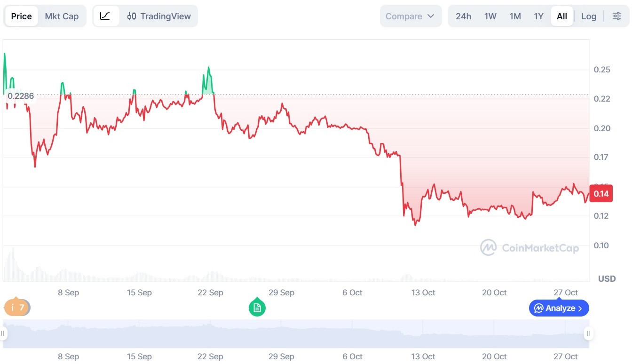Click the mini timeline overview chart
Viewport: 632px width, 364px height.
click(295, 334)
